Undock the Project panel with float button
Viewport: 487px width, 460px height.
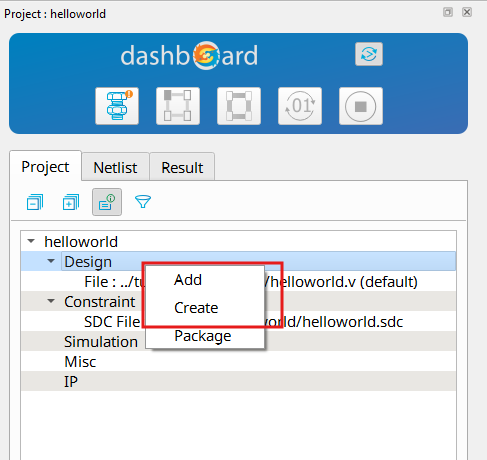[x=448, y=12]
